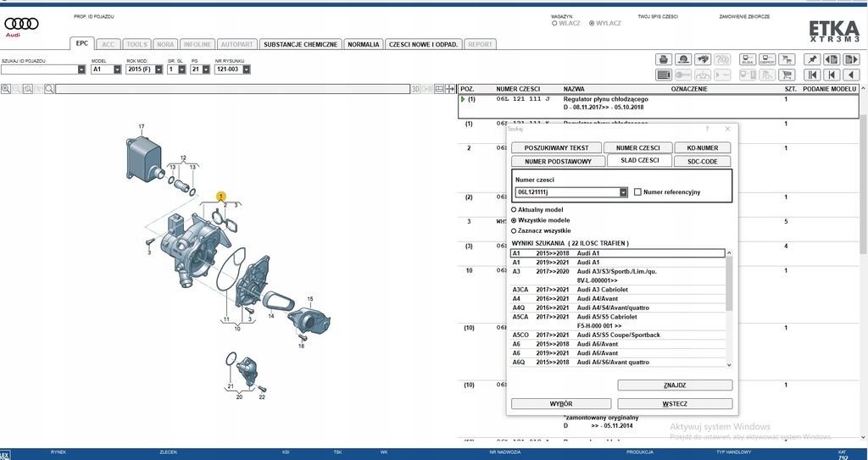Select MAGAZYN WLACZ radio option
This screenshot has width=868, height=460.
coord(554,23)
